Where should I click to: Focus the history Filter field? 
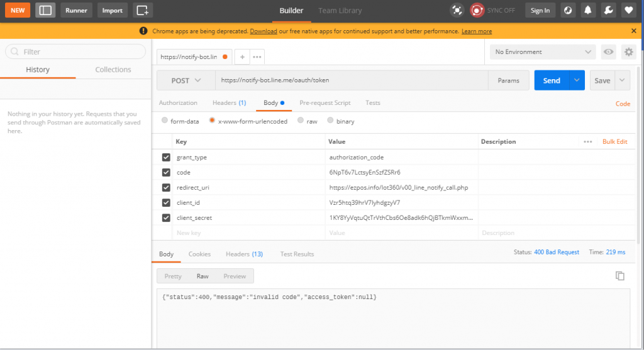click(75, 52)
